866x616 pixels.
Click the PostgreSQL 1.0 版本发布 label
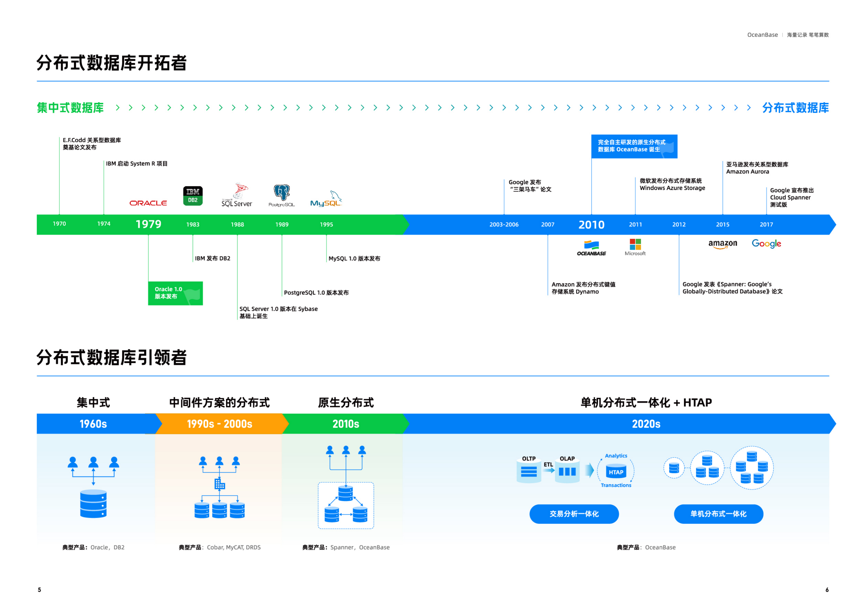tap(316, 292)
